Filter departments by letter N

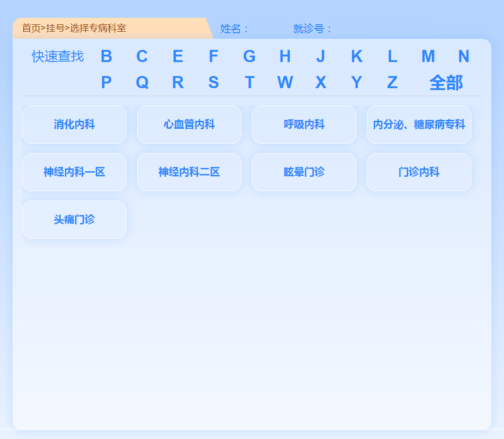coord(463,56)
